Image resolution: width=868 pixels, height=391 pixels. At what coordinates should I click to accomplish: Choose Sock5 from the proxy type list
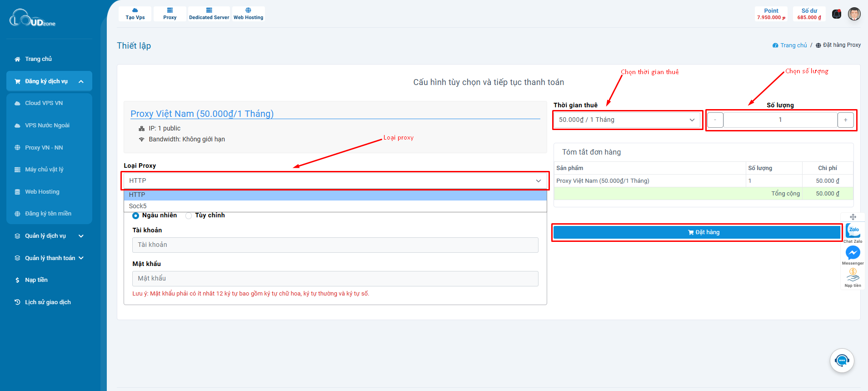point(138,206)
